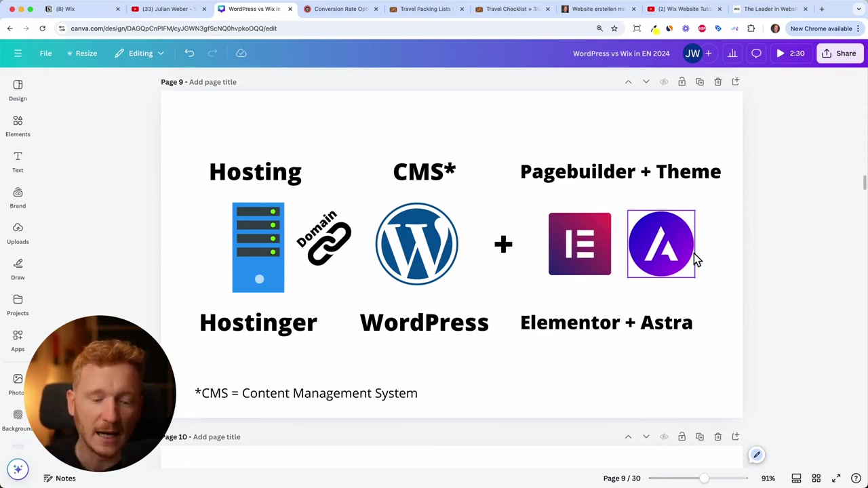Add a new page after page 9
Screen dimensions: 868x488
pyautogui.click(x=736, y=82)
